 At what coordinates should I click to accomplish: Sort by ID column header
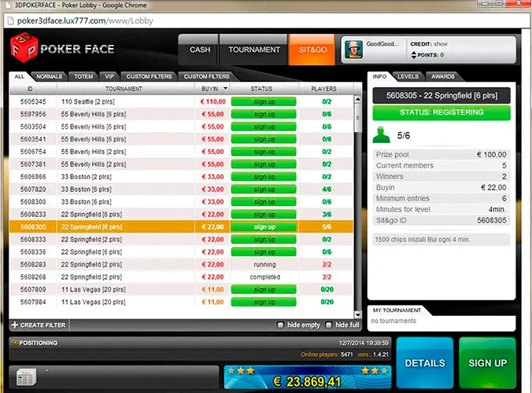point(30,88)
